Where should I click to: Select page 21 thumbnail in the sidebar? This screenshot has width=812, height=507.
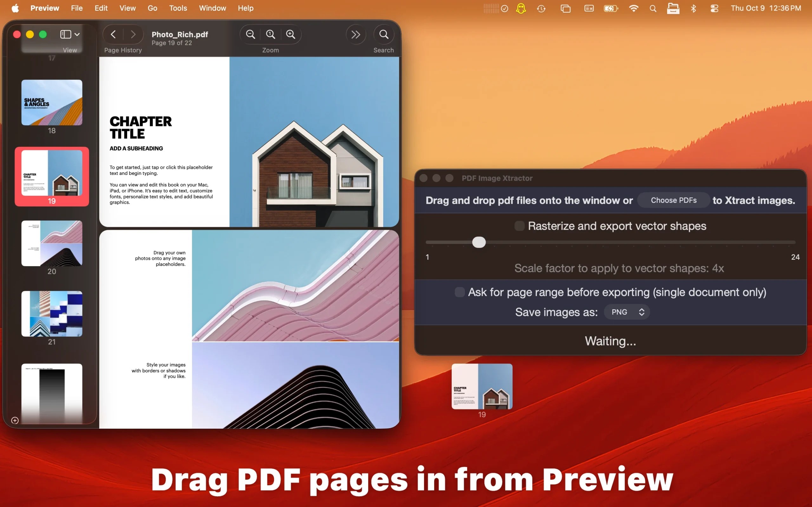click(x=52, y=313)
